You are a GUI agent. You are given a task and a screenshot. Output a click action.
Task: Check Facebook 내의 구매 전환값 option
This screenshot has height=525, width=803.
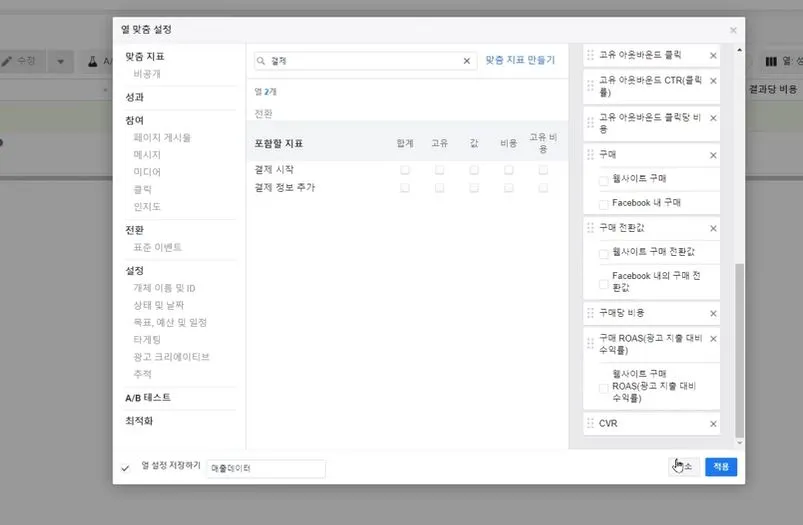[x=604, y=284]
